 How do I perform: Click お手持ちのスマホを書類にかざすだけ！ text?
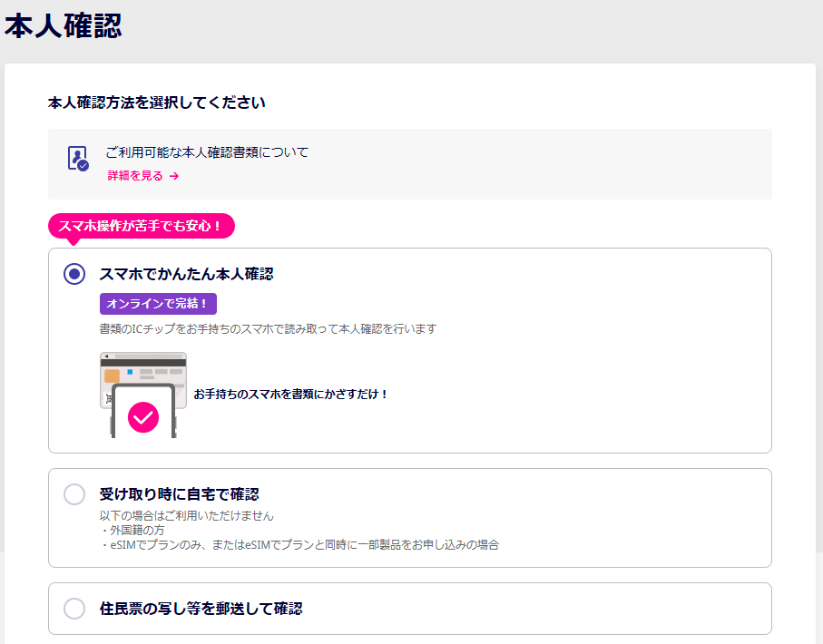(x=290, y=395)
